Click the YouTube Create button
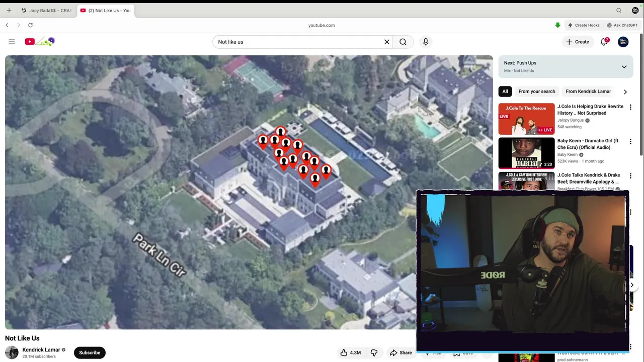Screen dimensions: 644x362 pyautogui.click(x=577, y=42)
